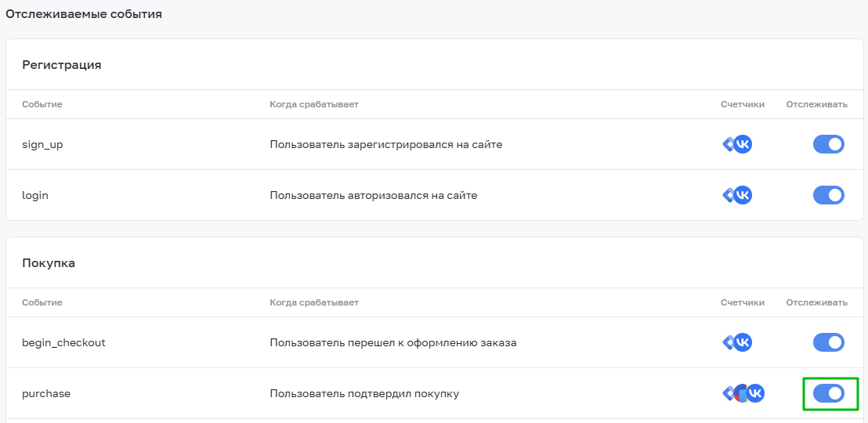868x423 pixels.
Task: Click 'Пользователь перешел к оформлению заказа' description
Action: (x=393, y=343)
